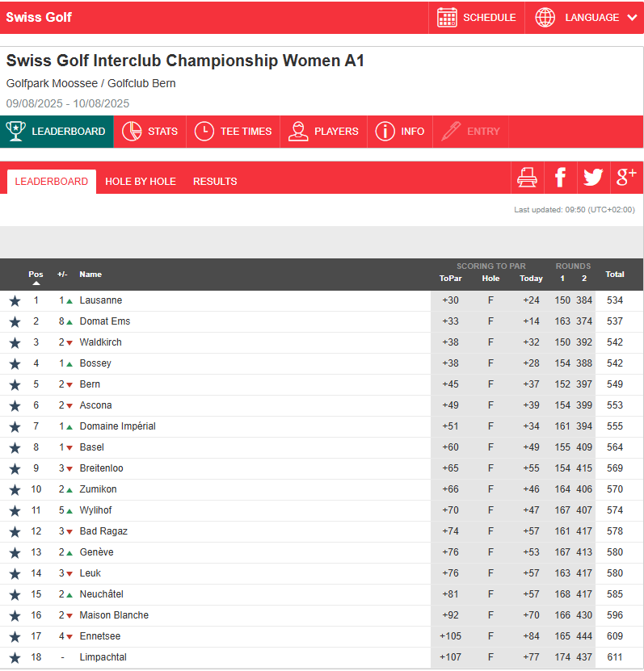This screenshot has width=644, height=671.
Task: Open the Stats pie chart icon
Action: tap(132, 131)
